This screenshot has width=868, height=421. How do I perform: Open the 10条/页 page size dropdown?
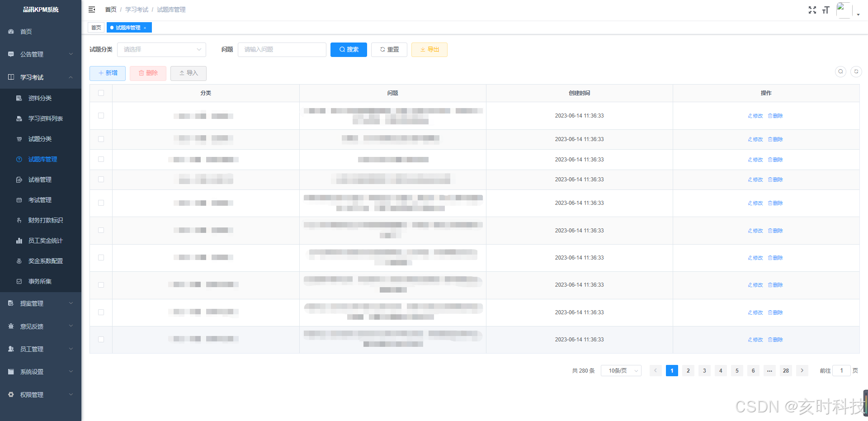point(621,371)
